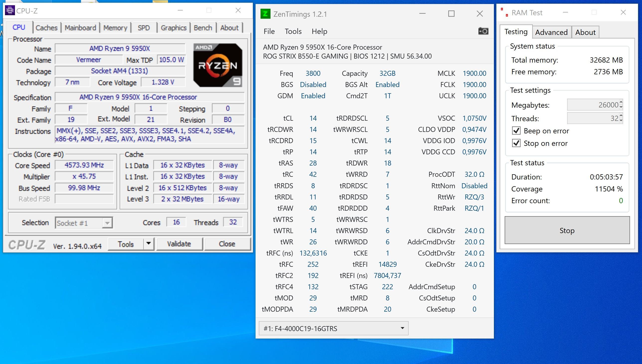Open the memory module dropdown F4-4000C19-16GTRS
This screenshot has height=364, width=642.
[x=334, y=328]
